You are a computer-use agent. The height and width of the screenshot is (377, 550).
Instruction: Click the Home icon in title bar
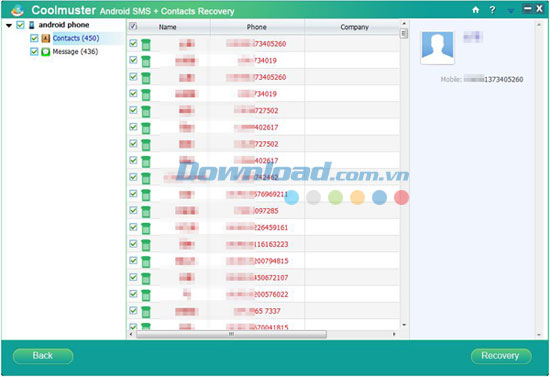(475, 10)
